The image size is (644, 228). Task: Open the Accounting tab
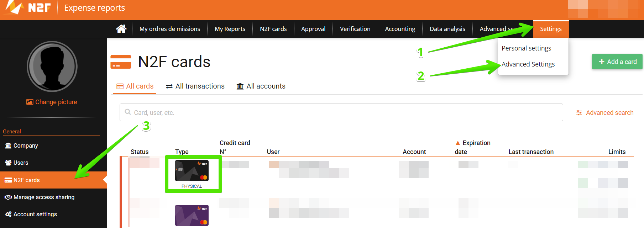pyautogui.click(x=400, y=29)
